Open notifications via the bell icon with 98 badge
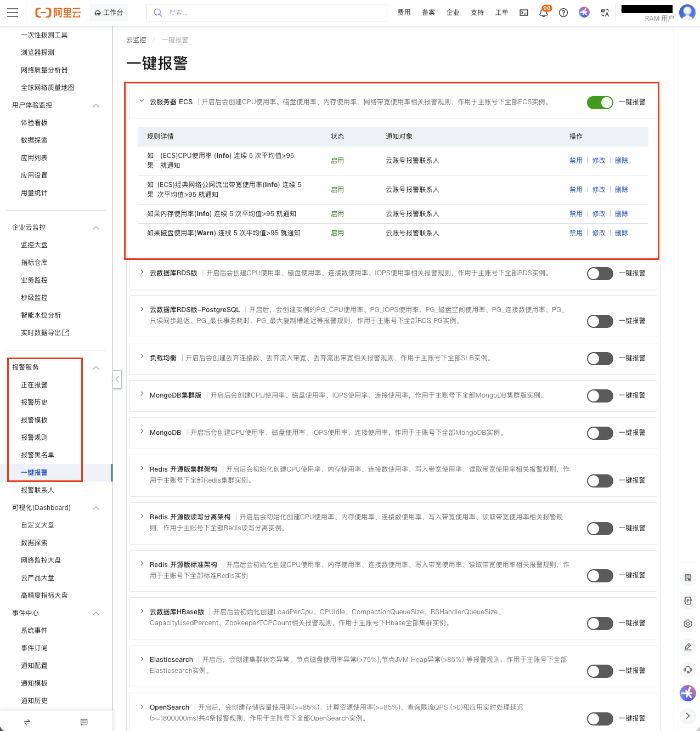The width and height of the screenshot is (700, 731). (x=544, y=12)
